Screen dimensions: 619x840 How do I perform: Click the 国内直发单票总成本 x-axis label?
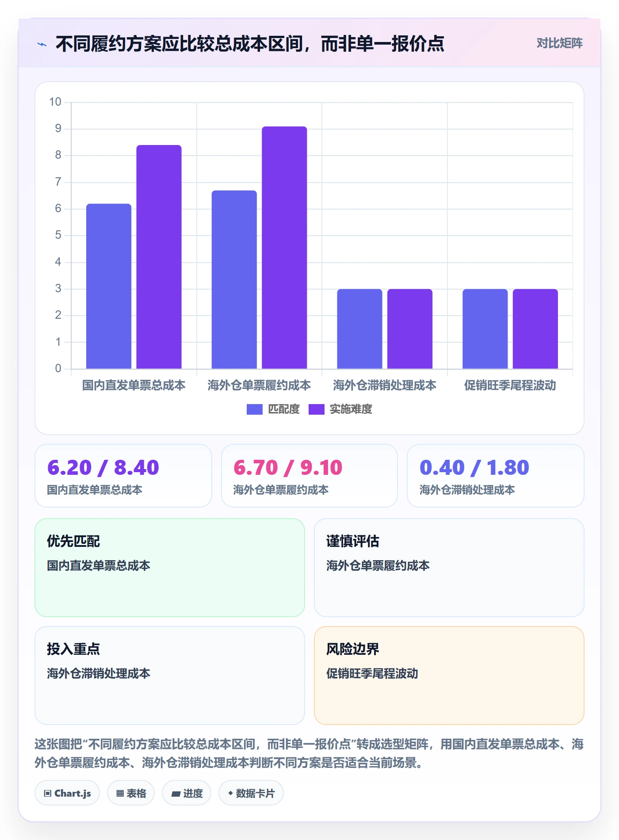[x=134, y=385]
